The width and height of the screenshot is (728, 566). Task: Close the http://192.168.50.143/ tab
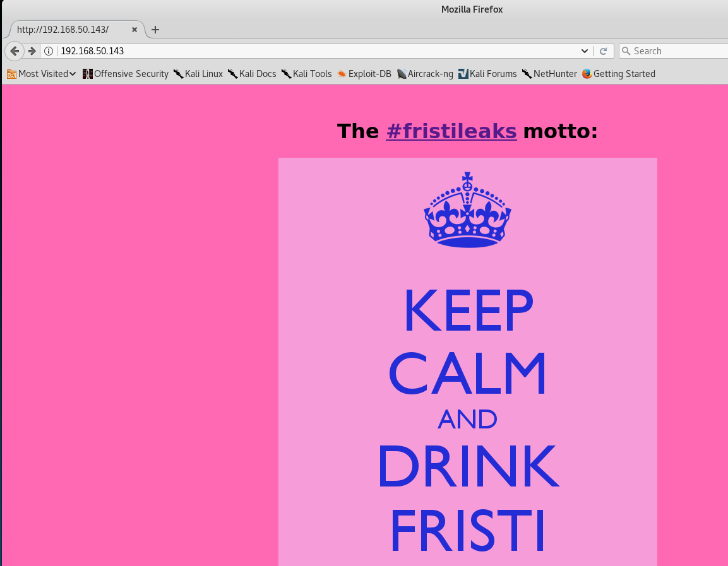[134, 30]
